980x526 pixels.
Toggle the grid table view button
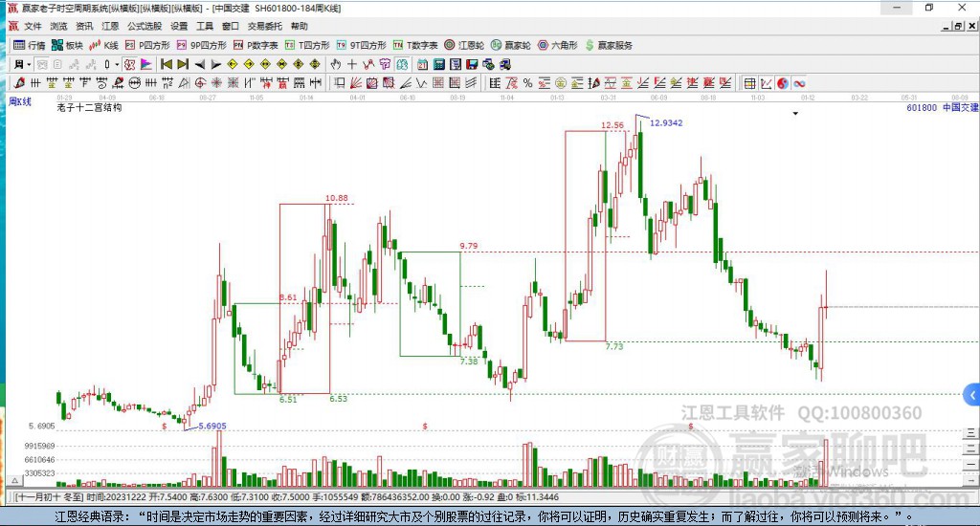(750, 83)
